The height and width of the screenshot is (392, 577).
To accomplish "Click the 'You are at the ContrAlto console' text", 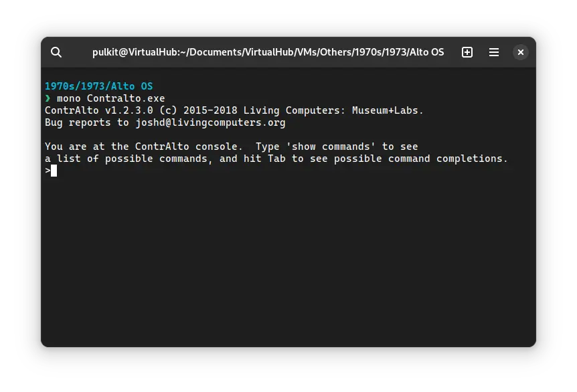I will [x=143, y=146].
